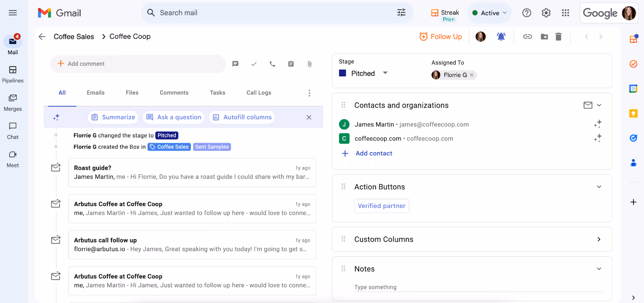Click Add contact link
644x303 pixels.
[x=374, y=154]
